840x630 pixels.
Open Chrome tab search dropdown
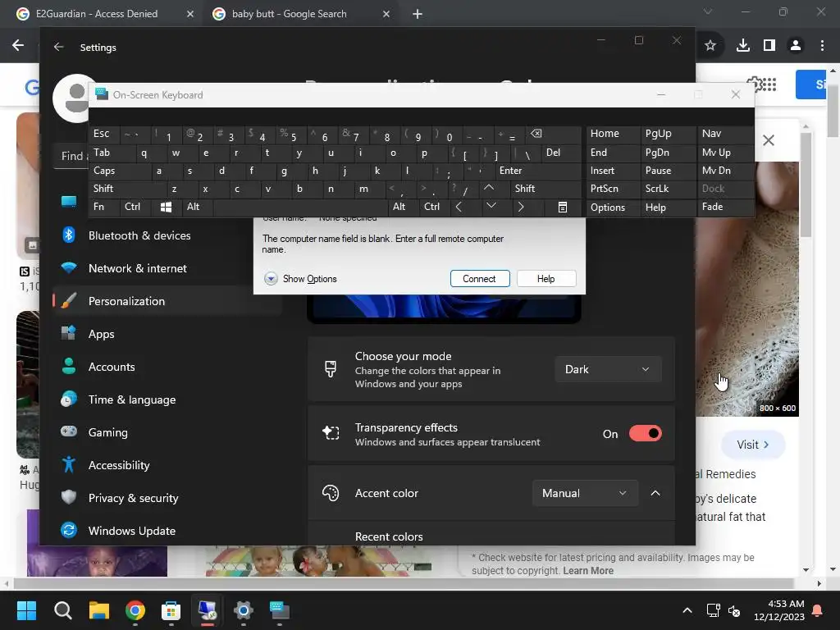(x=708, y=11)
